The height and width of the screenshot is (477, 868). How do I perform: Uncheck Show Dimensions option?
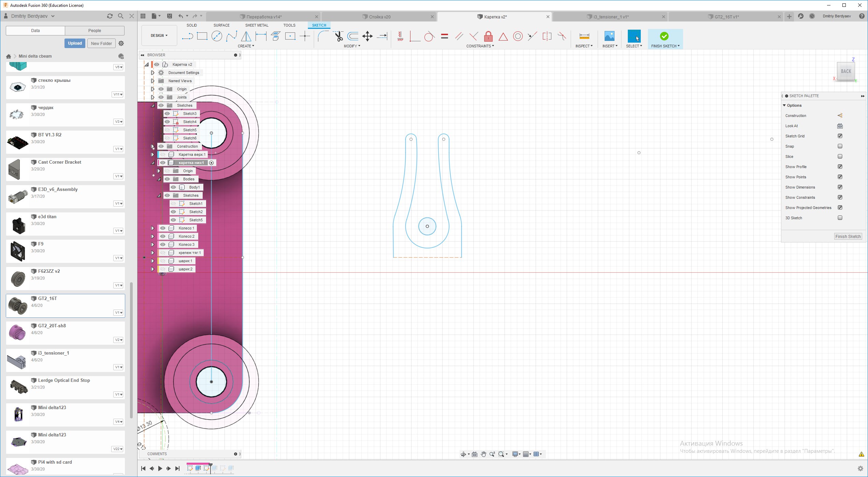[x=840, y=187]
